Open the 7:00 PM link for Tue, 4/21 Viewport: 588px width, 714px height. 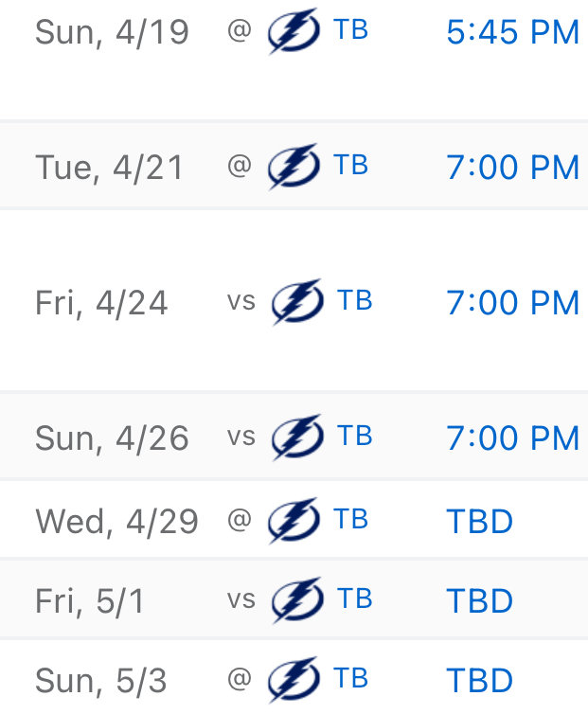tap(513, 167)
